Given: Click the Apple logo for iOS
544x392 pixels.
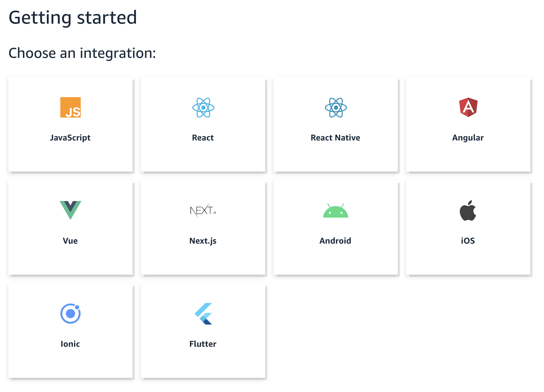Looking at the screenshot, I should (x=468, y=210).
